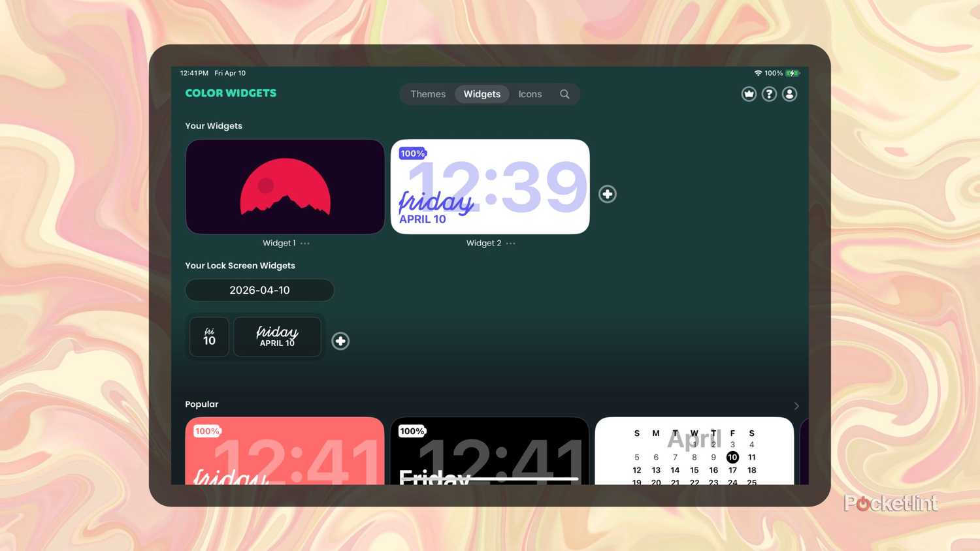This screenshot has height=551, width=980.
Task: Open the help question mark icon
Action: [x=769, y=93]
